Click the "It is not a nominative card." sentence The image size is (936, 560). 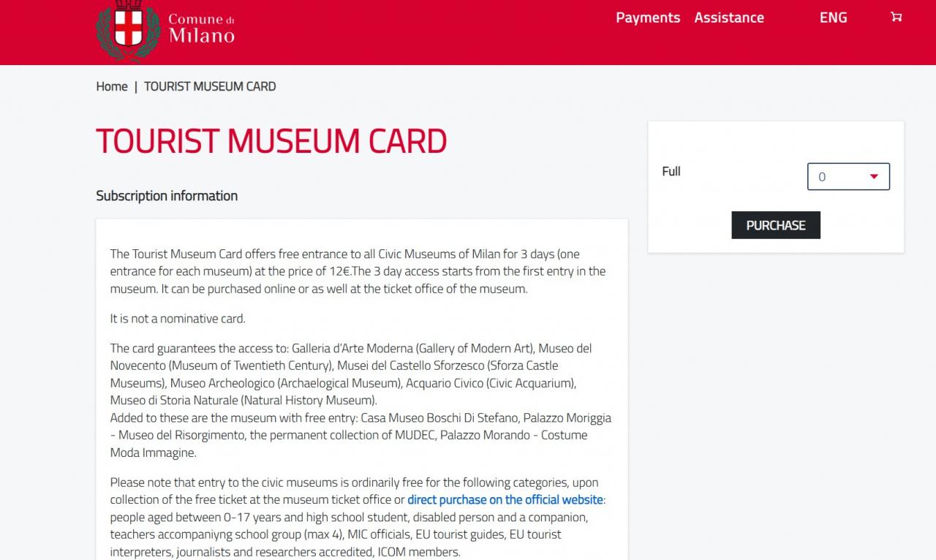[178, 319]
